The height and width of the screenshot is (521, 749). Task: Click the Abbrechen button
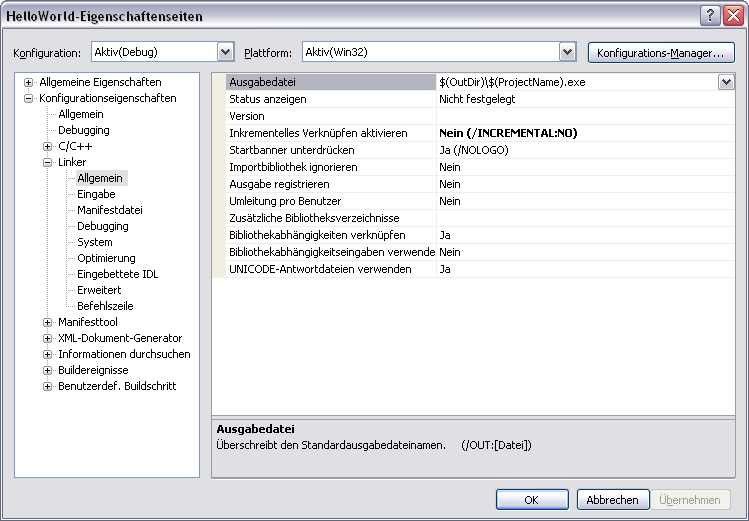[612, 500]
